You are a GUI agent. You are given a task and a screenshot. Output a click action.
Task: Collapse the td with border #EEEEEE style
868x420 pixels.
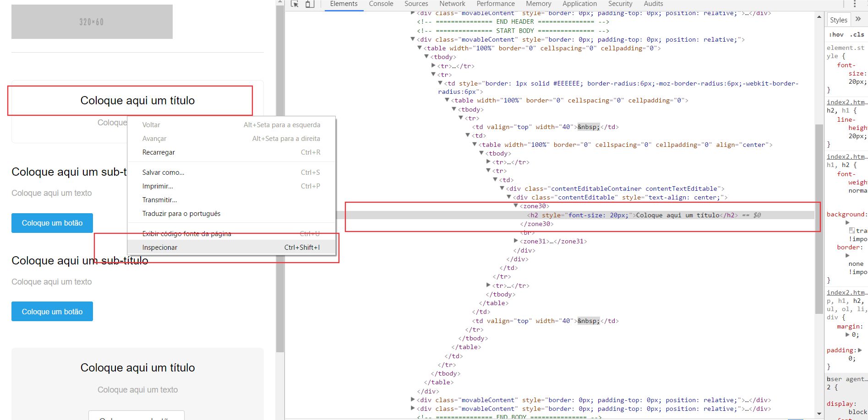[440, 83]
